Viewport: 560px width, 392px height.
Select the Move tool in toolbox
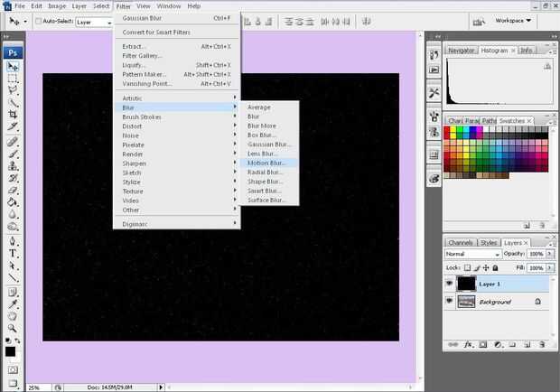[x=13, y=67]
